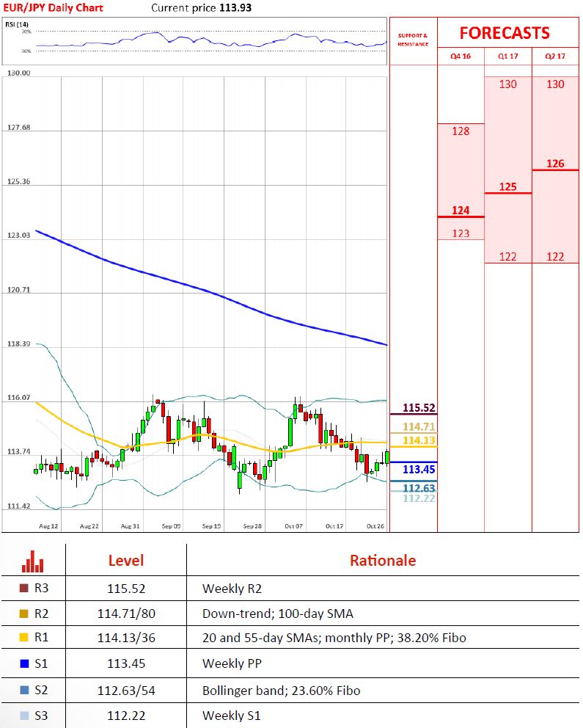Click the 112.22 support level marker
Image resolution: width=583 pixels, height=728 pixels.
(418, 498)
